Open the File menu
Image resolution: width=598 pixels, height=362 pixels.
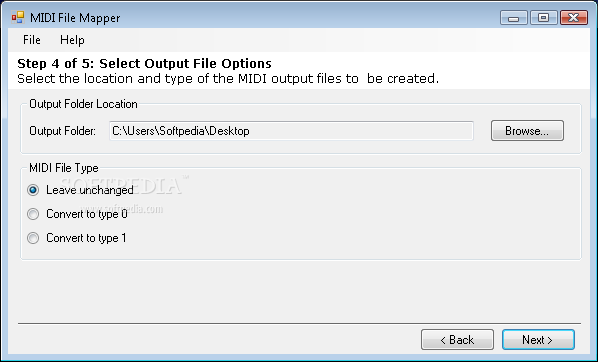[x=32, y=40]
